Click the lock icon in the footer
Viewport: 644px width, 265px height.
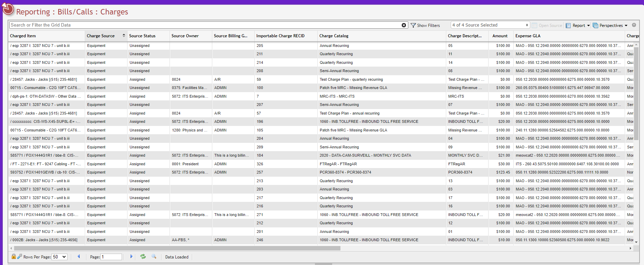[13, 256]
